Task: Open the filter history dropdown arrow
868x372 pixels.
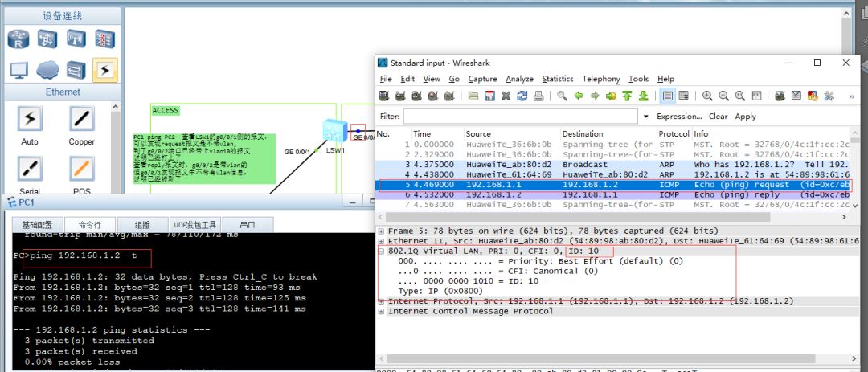Action: click(645, 117)
